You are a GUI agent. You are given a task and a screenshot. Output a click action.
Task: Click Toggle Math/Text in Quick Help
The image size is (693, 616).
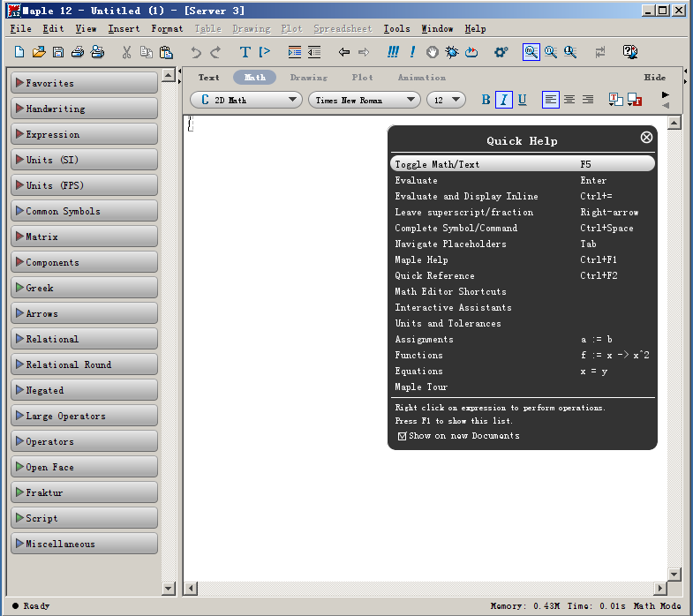coord(523,164)
